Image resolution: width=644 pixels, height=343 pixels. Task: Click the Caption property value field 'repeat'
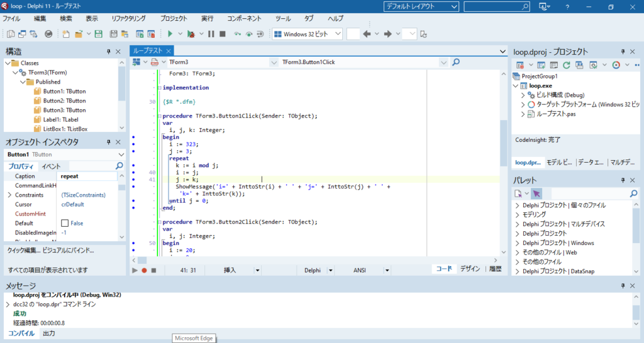click(x=87, y=176)
